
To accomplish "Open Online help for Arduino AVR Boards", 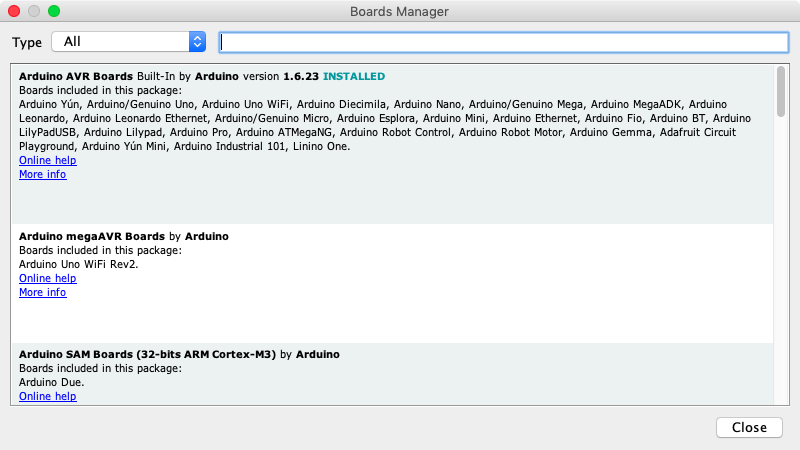I will (47, 160).
